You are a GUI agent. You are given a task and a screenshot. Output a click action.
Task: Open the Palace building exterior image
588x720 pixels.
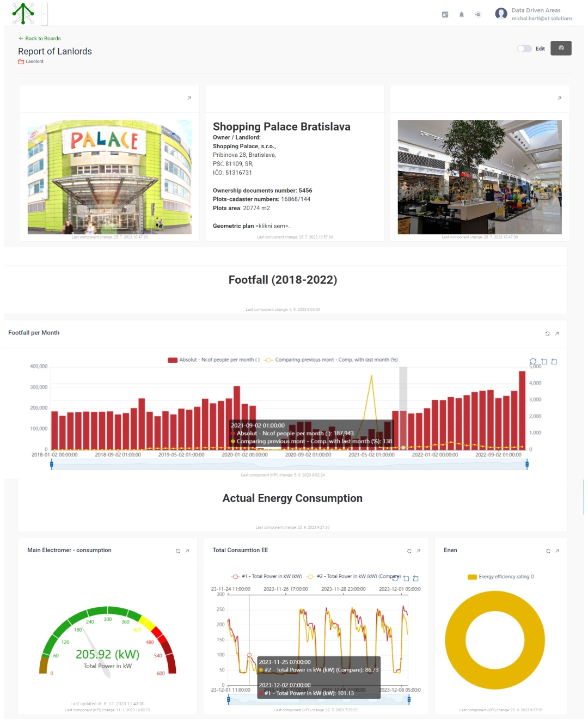[109, 177]
